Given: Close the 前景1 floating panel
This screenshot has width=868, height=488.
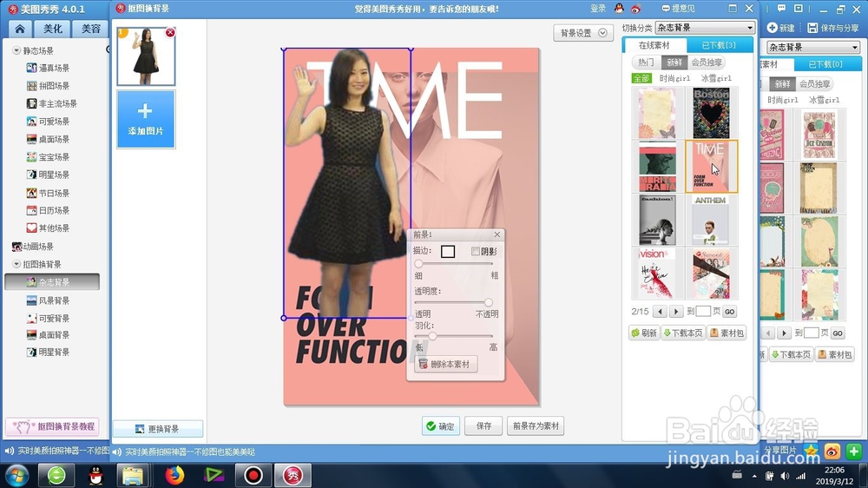Looking at the screenshot, I should [x=497, y=234].
